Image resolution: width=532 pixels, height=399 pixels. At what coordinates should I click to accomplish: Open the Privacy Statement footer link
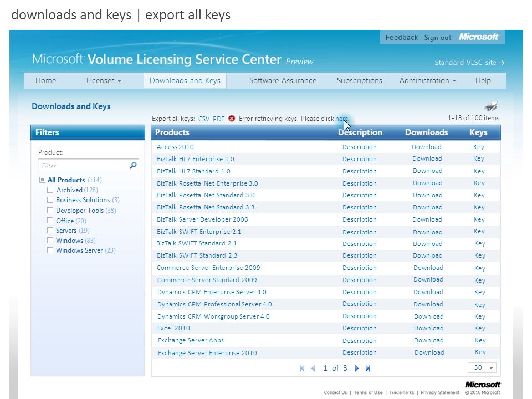pos(440,392)
